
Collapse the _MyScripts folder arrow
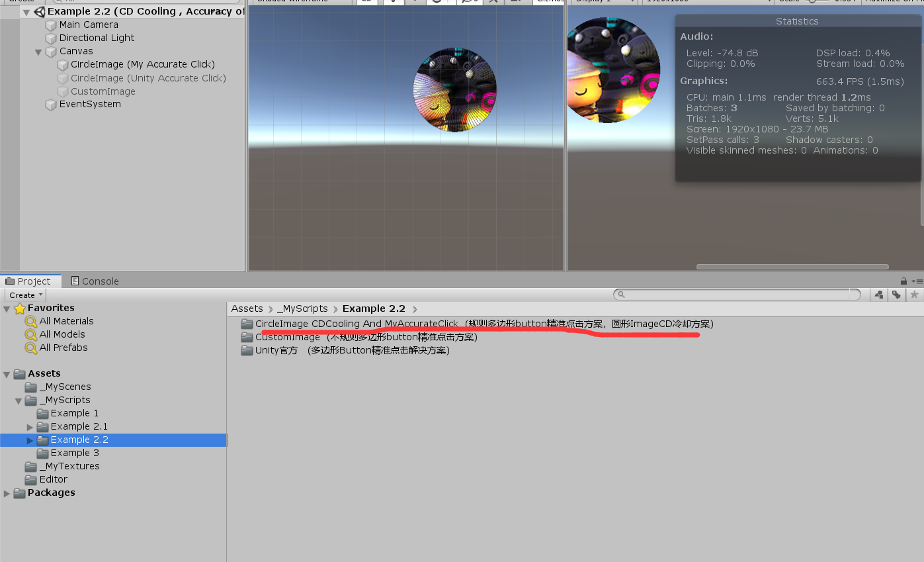(x=19, y=400)
